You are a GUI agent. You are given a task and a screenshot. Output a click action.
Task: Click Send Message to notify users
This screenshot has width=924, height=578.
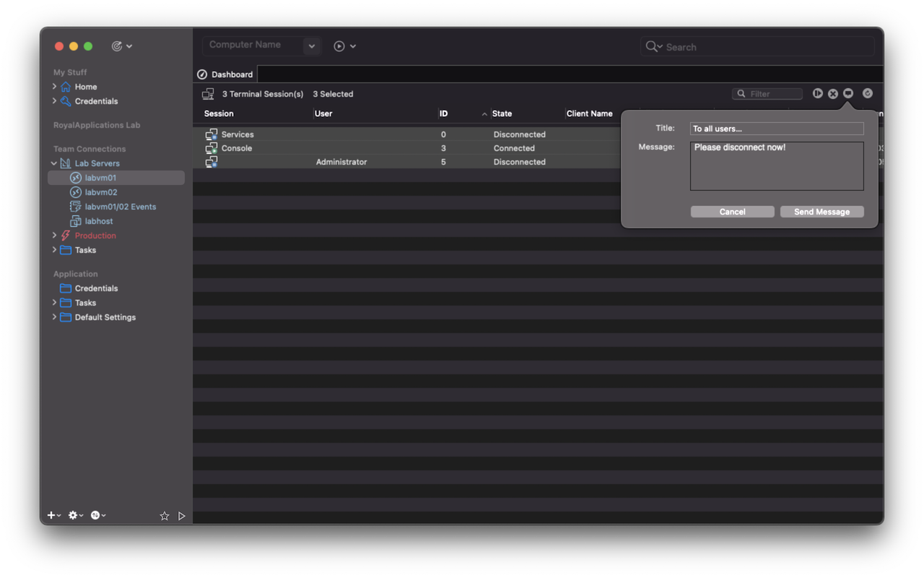pyautogui.click(x=821, y=211)
